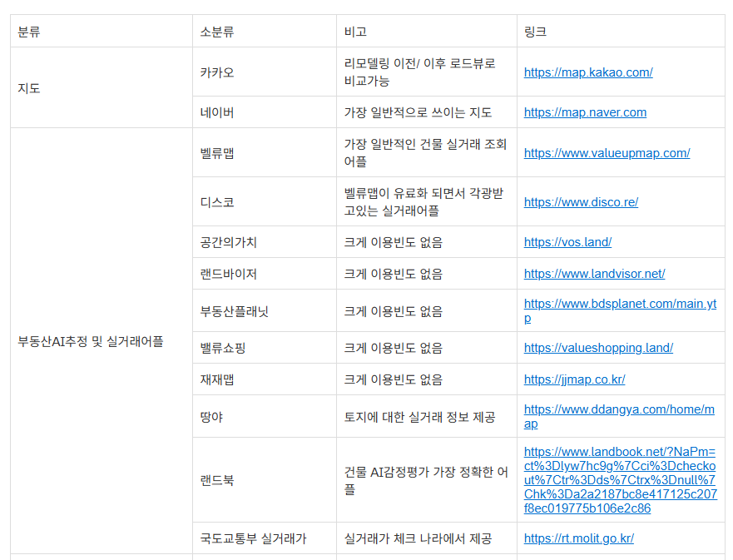The height and width of the screenshot is (560, 733).
Task: Click the 실거래가 체크 나라에서 제공 note
Action: pos(418,538)
